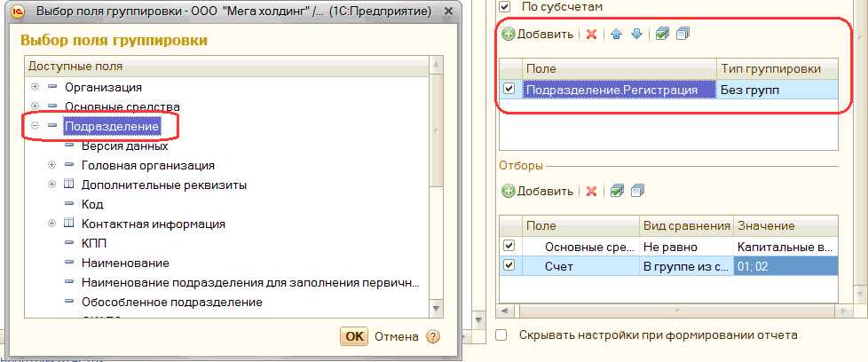The image size is (868, 362).
Task: Close the grouping field selection dialog
Action: pyautogui.click(x=448, y=11)
